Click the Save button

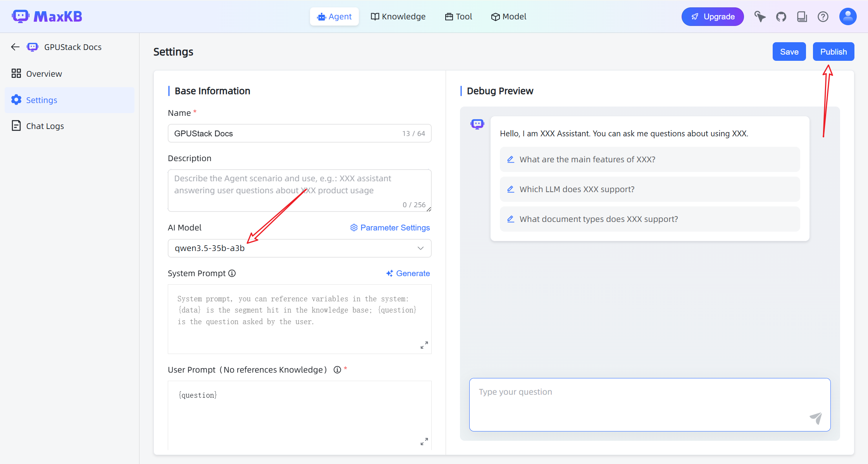[789, 52]
